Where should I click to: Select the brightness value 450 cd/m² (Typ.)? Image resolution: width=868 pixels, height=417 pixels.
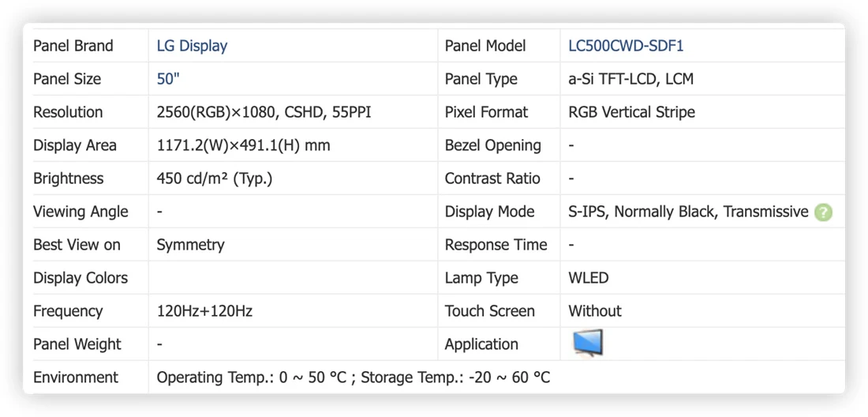pyautogui.click(x=215, y=178)
